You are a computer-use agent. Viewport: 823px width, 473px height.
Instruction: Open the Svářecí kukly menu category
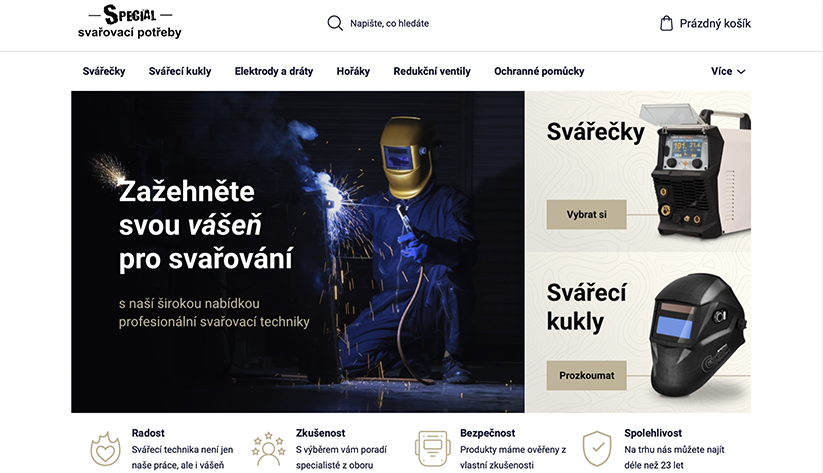[180, 71]
